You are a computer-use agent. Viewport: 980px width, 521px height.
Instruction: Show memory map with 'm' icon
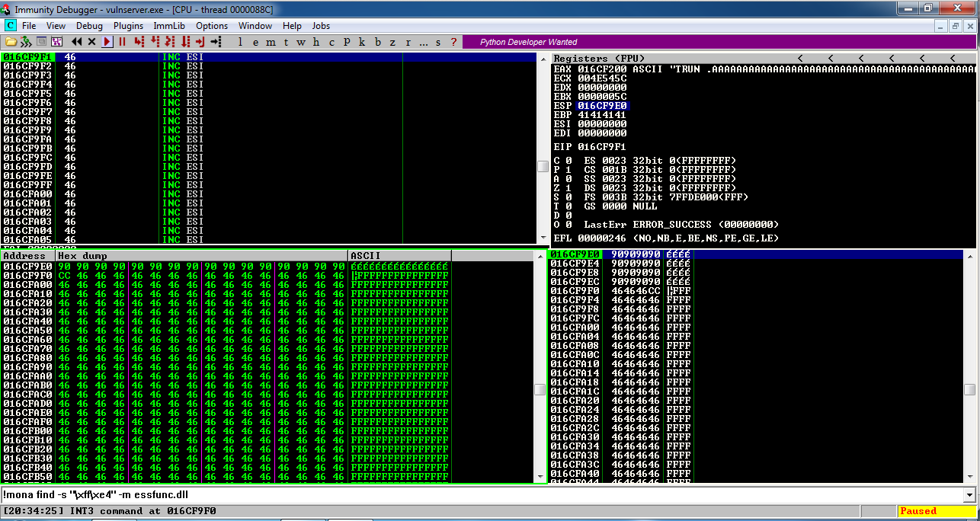tap(271, 42)
